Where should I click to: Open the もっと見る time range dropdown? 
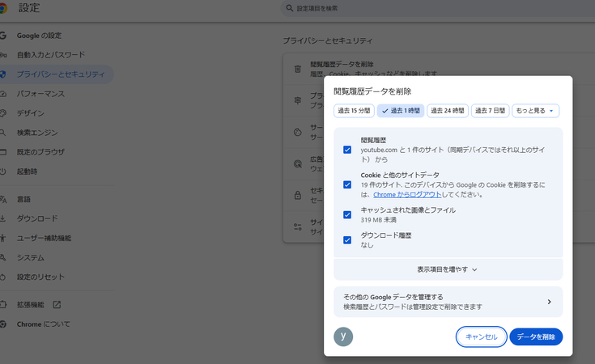pos(535,111)
